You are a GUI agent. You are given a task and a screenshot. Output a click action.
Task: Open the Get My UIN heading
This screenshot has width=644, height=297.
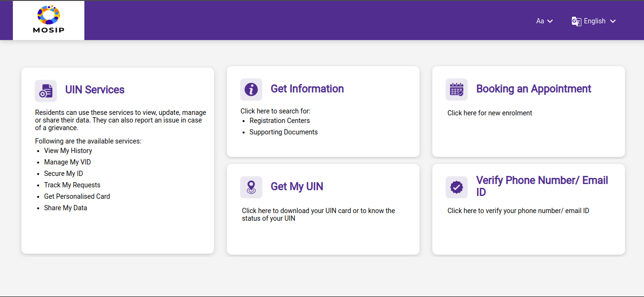297,186
